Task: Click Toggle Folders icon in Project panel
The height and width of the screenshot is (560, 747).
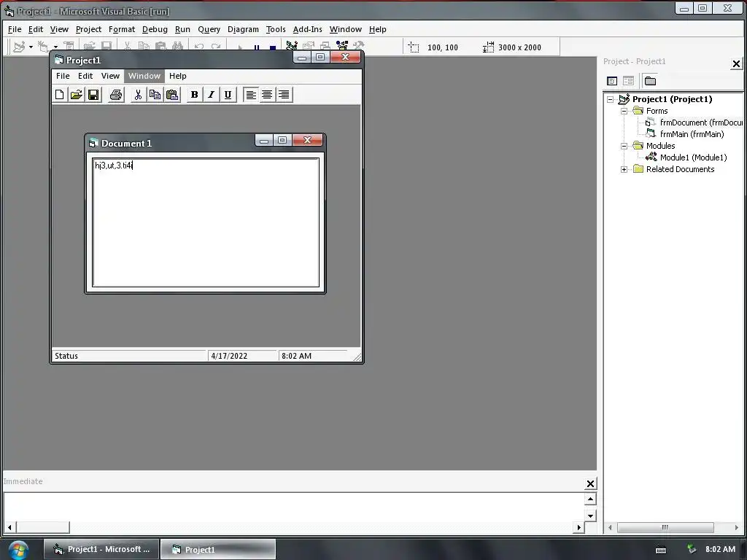Action: 650,81
